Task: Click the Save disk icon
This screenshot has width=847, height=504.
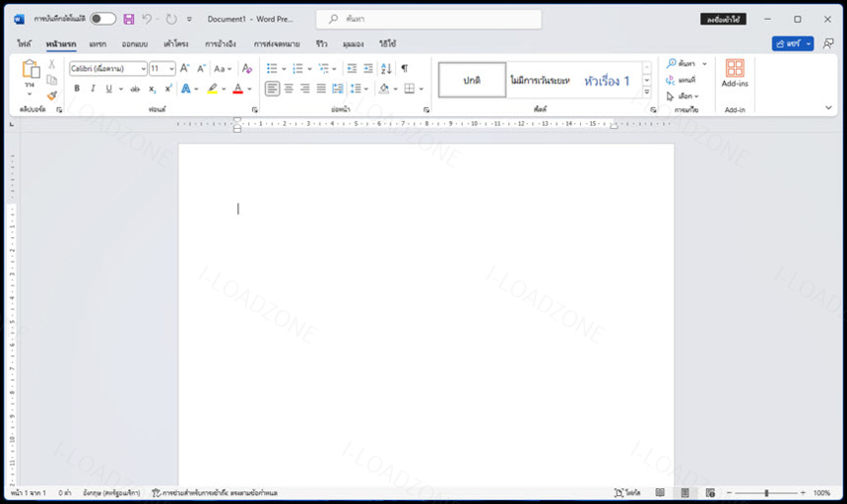Action: [x=129, y=19]
